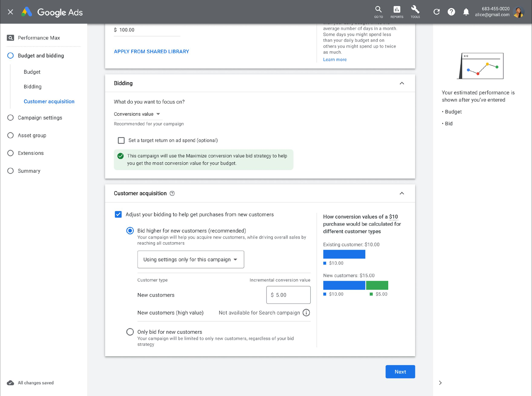Click 'Recommended for your campaign' text
This screenshot has width=532, height=396.
pos(149,124)
